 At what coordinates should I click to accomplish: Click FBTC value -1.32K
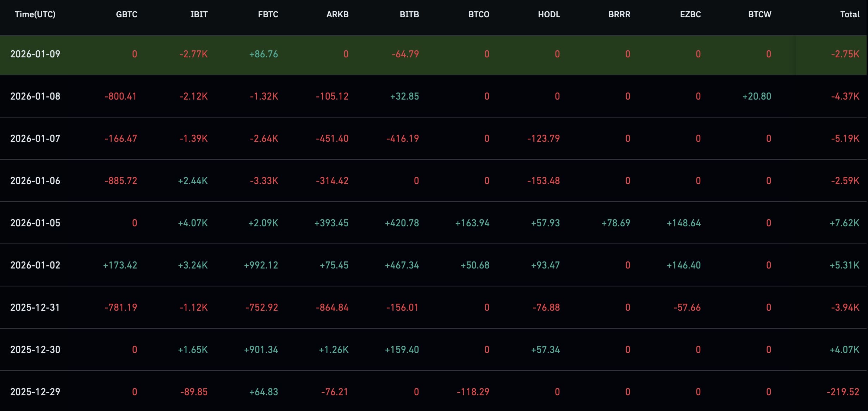pyautogui.click(x=264, y=96)
